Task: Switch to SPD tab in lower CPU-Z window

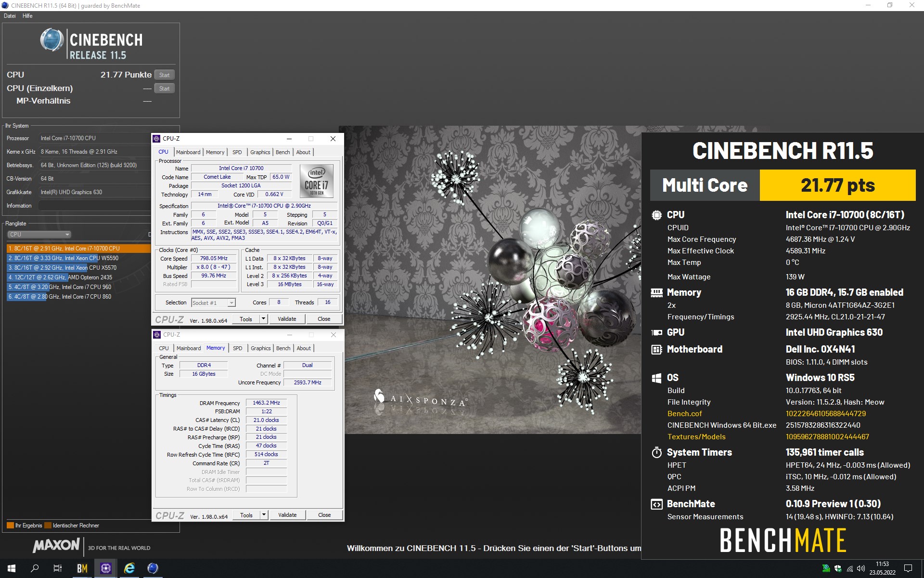Action: (238, 348)
